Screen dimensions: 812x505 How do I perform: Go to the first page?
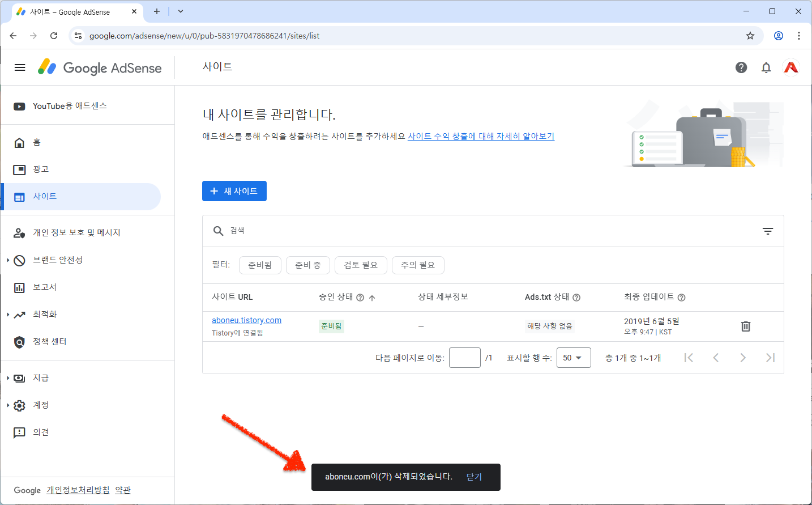coord(689,358)
